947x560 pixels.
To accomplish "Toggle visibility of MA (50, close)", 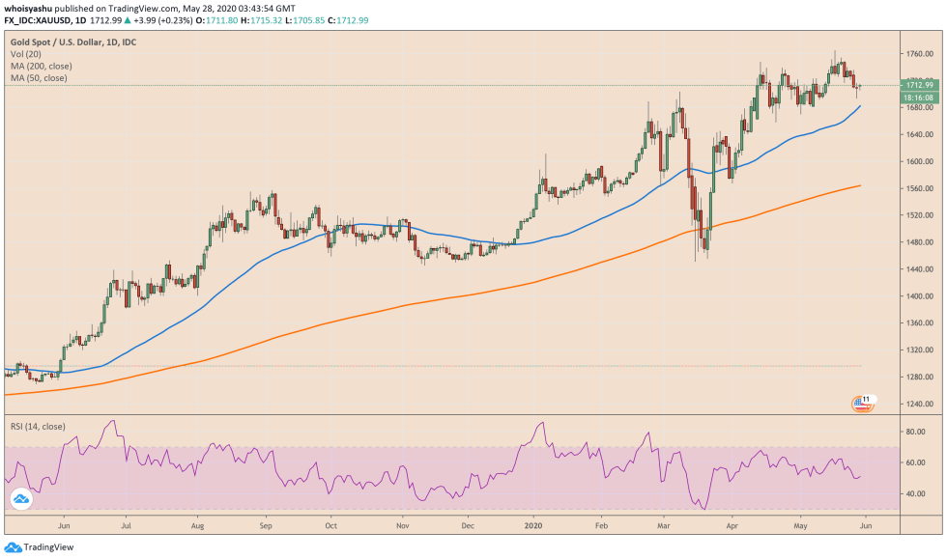I will [x=39, y=79].
